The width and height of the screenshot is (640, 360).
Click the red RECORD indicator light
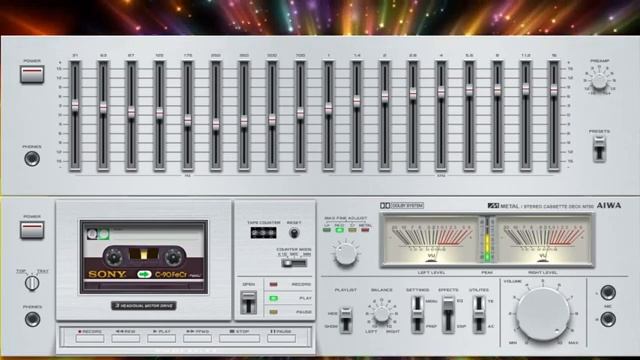[x=273, y=284]
